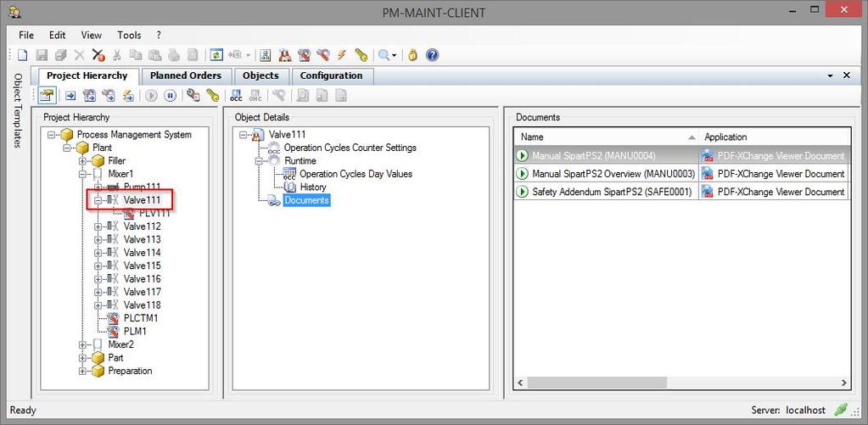Click the green server connection icon in status bar
The image size is (868, 425).
tap(840, 410)
